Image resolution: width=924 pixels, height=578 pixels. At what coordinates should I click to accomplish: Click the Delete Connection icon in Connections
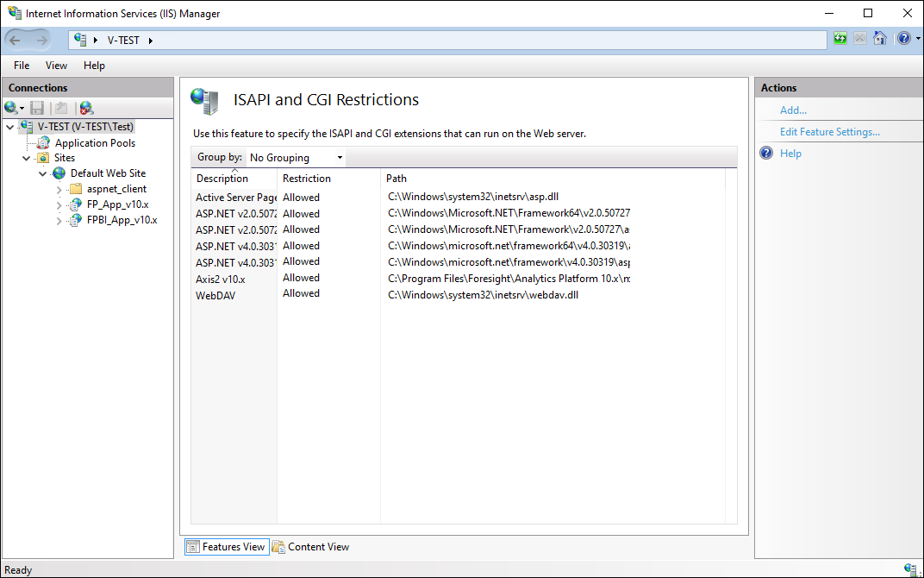tap(86, 108)
